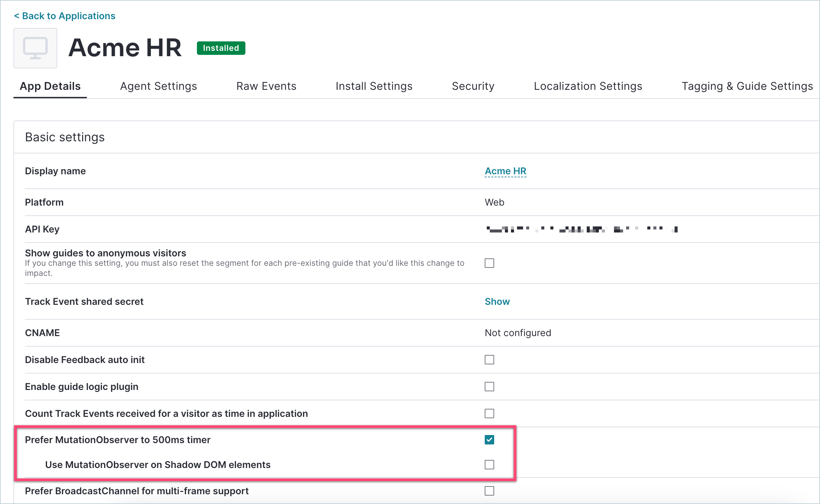Open the Agent Settings tab
The image size is (820, 504).
(159, 86)
